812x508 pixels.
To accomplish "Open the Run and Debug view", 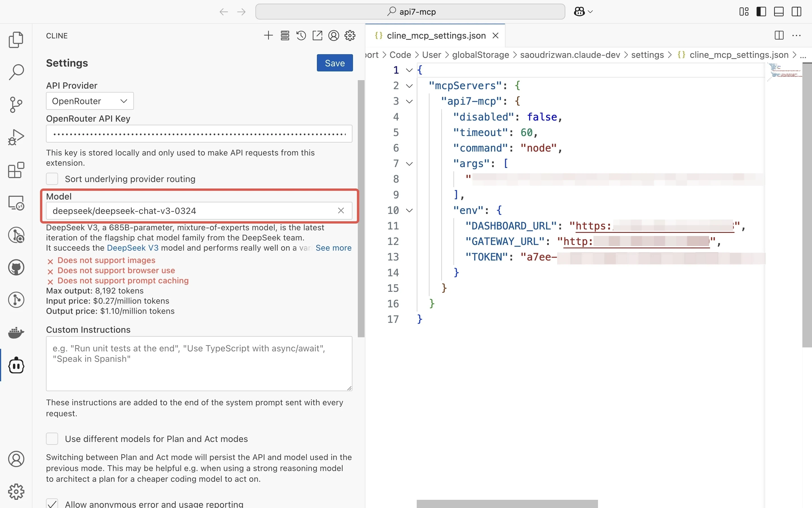I will [16, 137].
